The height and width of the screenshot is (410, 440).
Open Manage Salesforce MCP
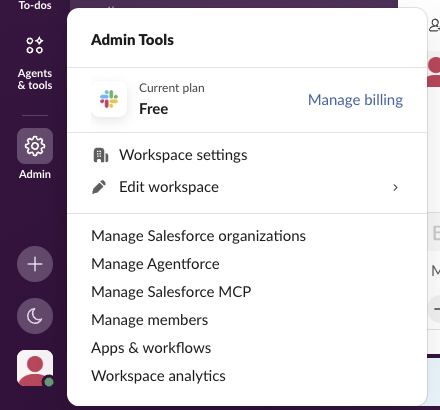click(171, 292)
